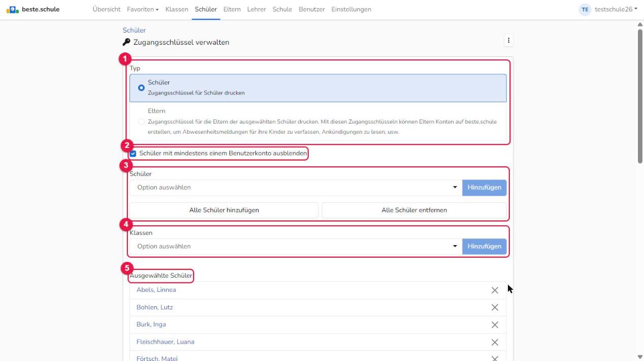Open student Burk, Inga
644x361 pixels.
(151, 324)
